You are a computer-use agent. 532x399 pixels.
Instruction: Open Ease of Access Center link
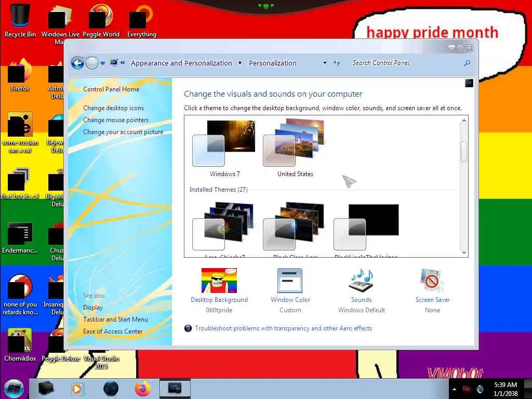pos(113,331)
